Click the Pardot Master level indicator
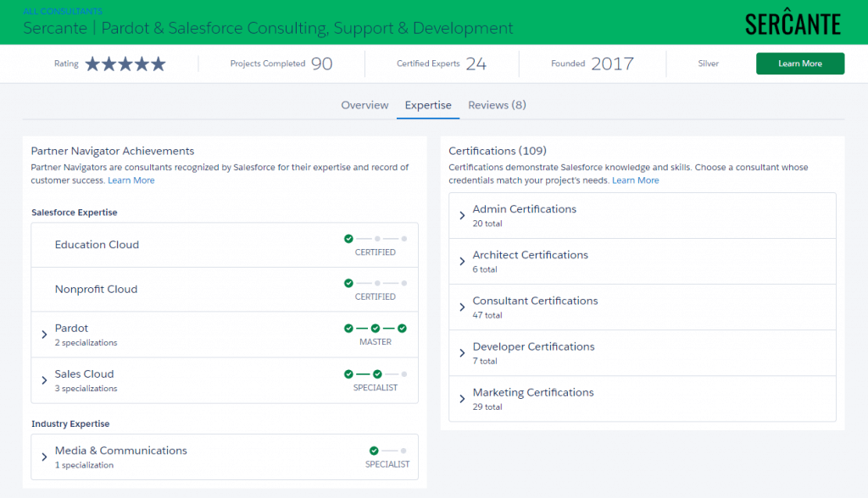Image resolution: width=868 pixels, height=498 pixels. tap(376, 328)
